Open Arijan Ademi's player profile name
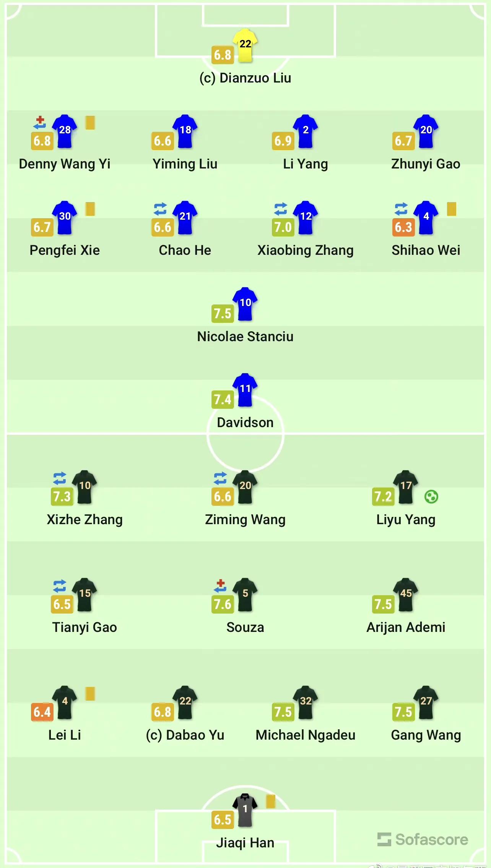 click(x=406, y=627)
